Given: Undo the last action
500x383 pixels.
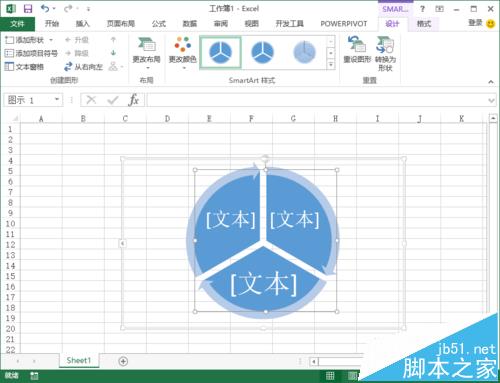Looking at the screenshot, I should (45, 9).
